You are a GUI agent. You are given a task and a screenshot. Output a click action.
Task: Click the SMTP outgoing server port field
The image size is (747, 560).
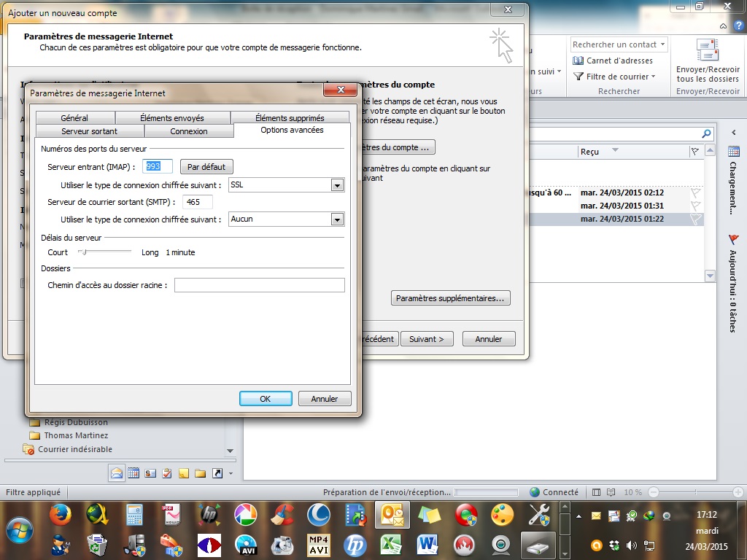(197, 202)
